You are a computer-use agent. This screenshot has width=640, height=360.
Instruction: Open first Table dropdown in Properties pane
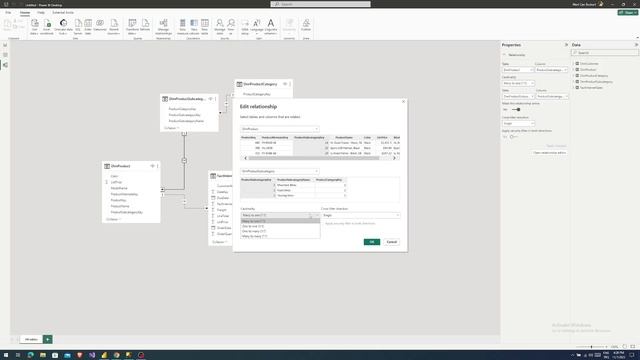tap(518, 70)
